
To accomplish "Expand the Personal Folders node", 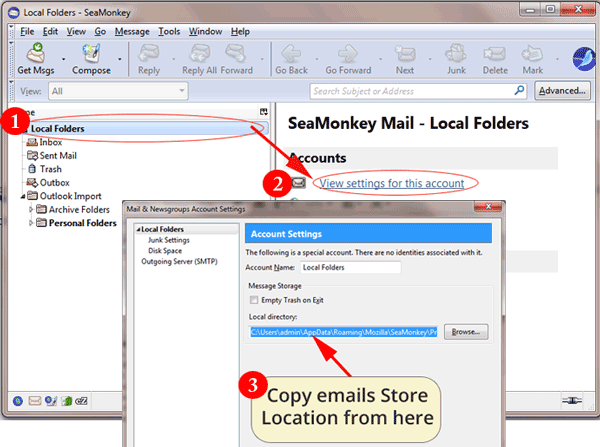I will (31, 223).
